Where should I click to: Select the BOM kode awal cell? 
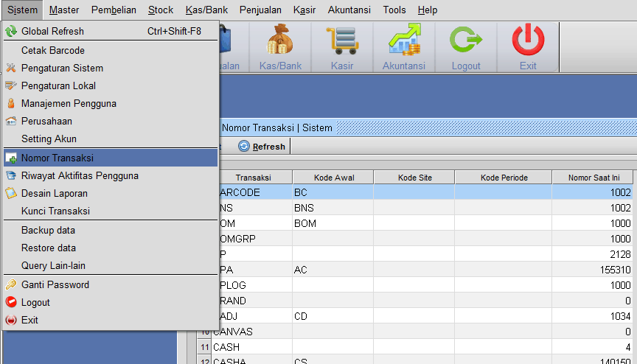click(x=333, y=223)
